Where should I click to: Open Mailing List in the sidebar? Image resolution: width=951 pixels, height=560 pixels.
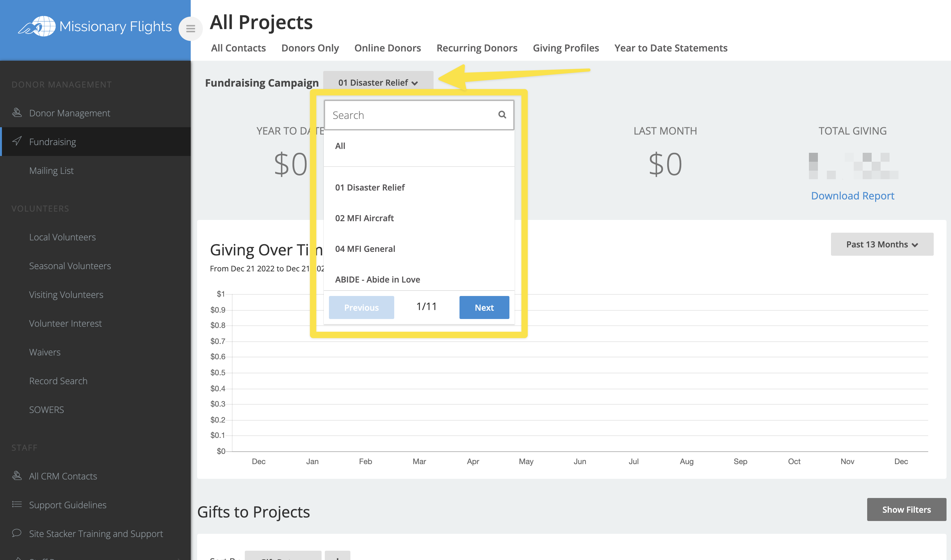click(x=52, y=171)
